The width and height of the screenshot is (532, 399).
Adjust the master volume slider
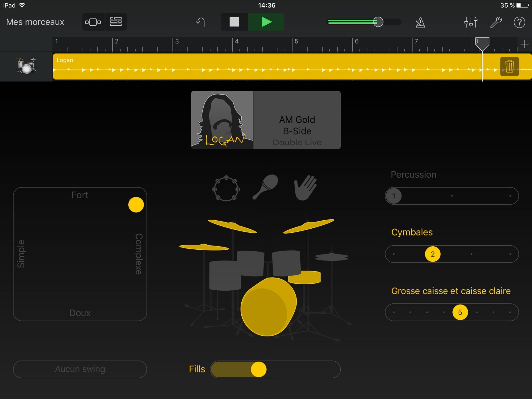coord(378,22)
